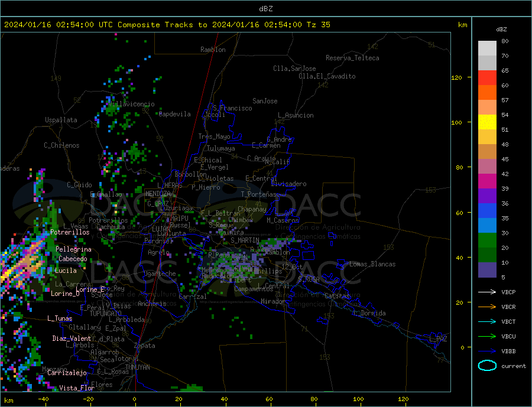Click the Potrerillos highlighted label
The width and height of the screenshot is (532, 407).
pyautogui.click(x=70, y=232)
